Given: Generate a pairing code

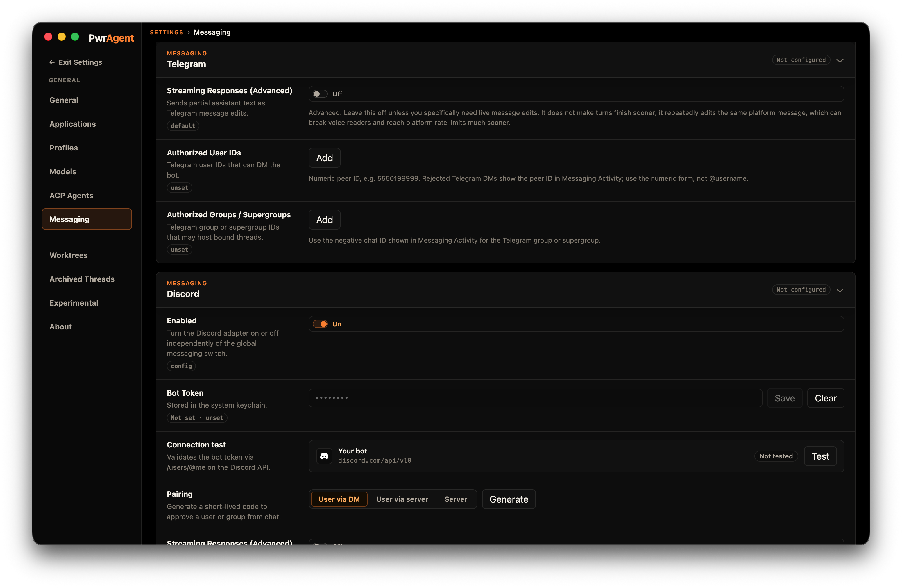Looking at the screenshot, I should coord(509,499).
